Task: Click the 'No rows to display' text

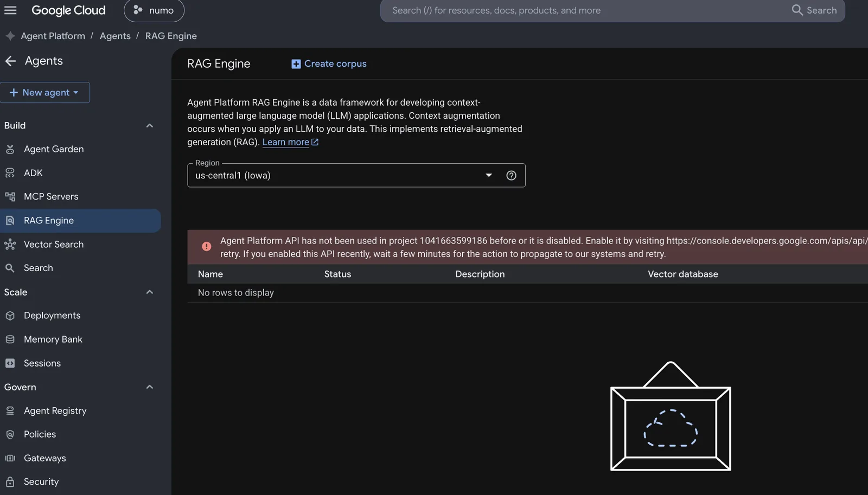Action: pos(236,293)
